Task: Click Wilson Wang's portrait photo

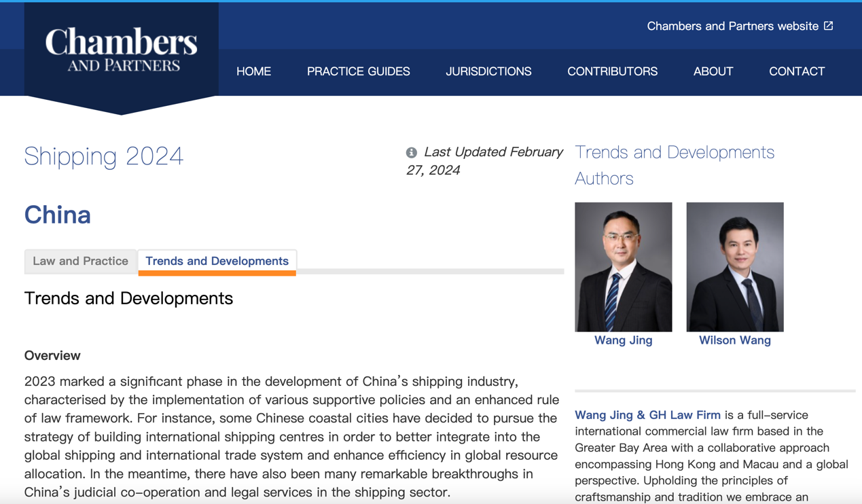Action: 735,267
